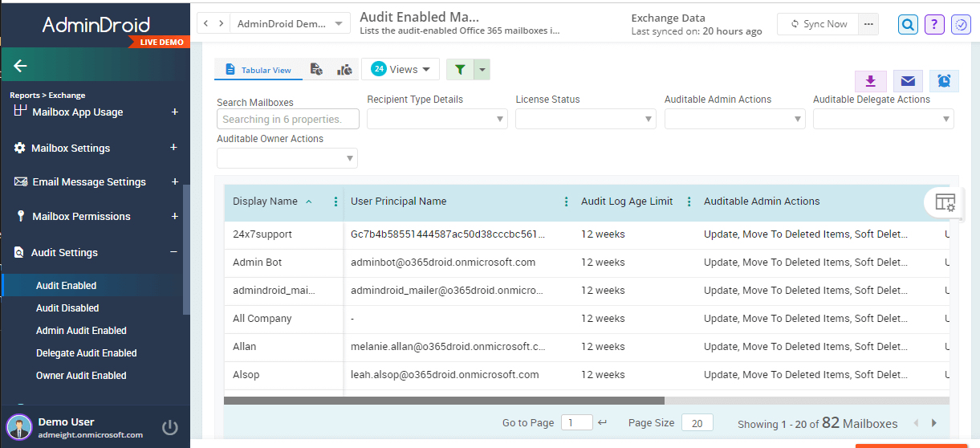Click the email envelope icon
This screenshot has height=448, width=980.
(x=908, y=81)
